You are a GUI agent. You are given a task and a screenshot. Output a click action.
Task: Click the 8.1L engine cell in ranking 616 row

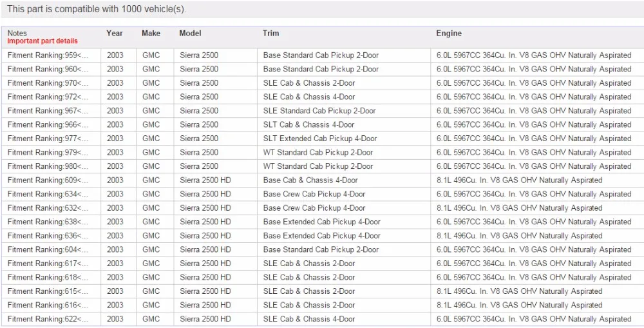(x=537, y=305)
